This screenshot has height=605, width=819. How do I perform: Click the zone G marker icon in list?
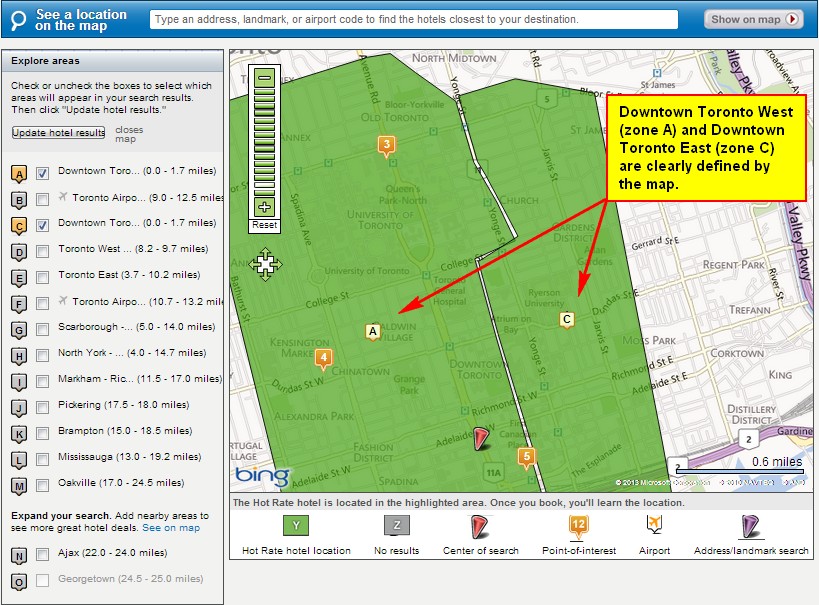coord(19,330)
